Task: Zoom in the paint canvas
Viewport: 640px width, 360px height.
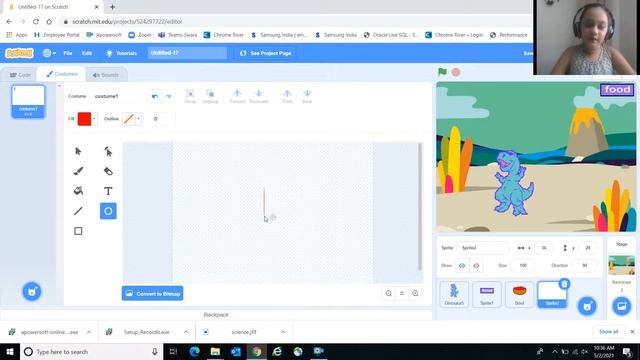Action: tap(415, 293)
